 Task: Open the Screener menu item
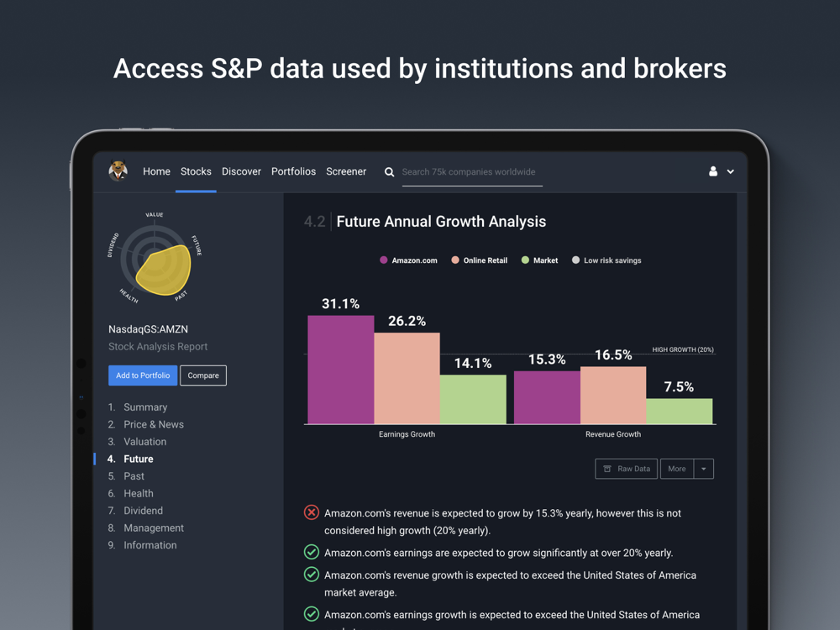pyautogui.click(x=346, y=171)
